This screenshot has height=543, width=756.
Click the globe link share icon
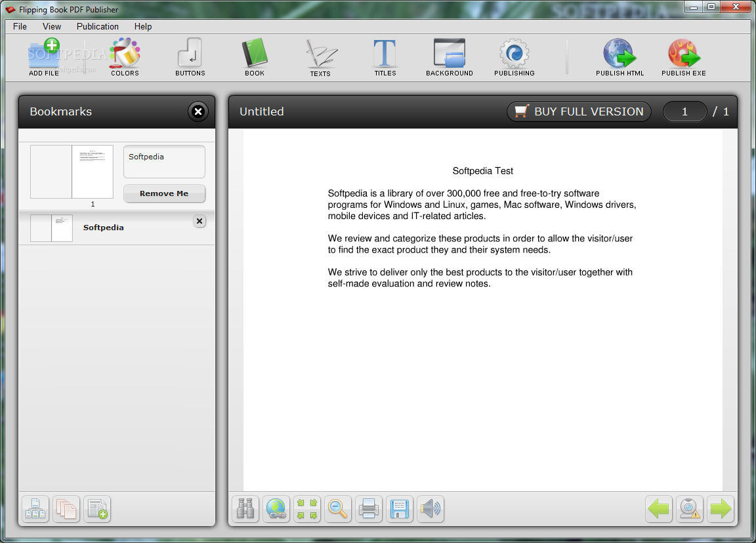[x=276, y=509]
